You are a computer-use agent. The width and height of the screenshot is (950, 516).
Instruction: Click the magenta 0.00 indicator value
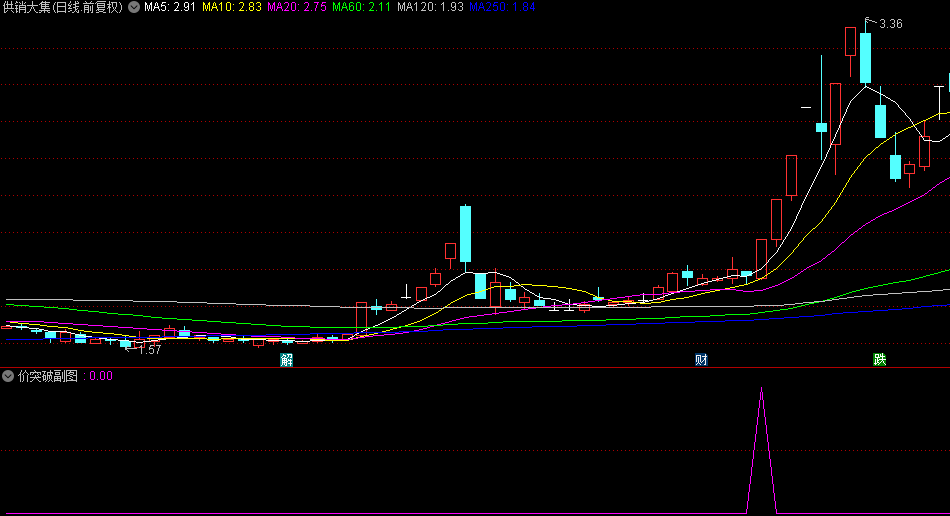(101, 377)
